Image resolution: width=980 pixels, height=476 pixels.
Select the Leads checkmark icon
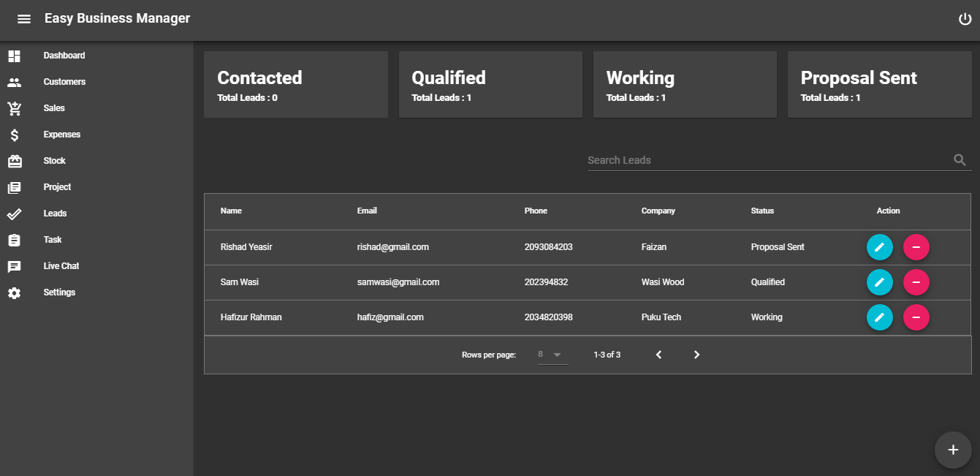(x=14, y=213)
